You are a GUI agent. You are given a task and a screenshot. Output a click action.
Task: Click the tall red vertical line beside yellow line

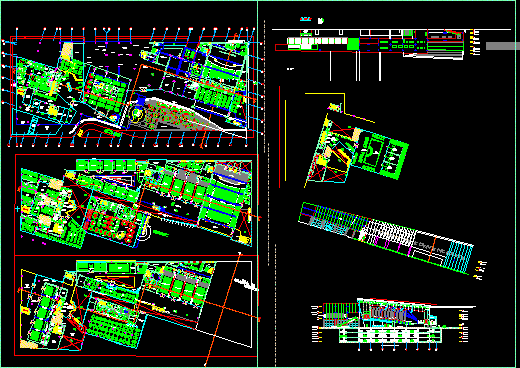point(279,137)
